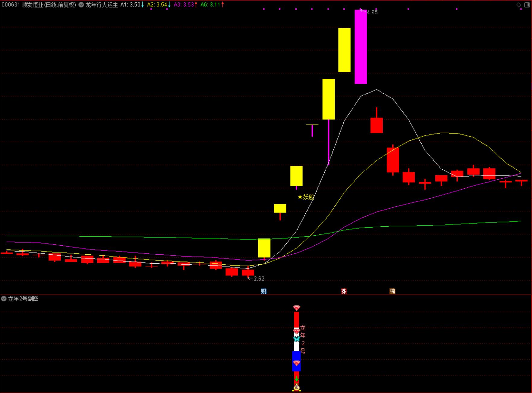Click the diamond icon above the butterfly
Screen dimensions: 532x393
click(x=297, y=332)
